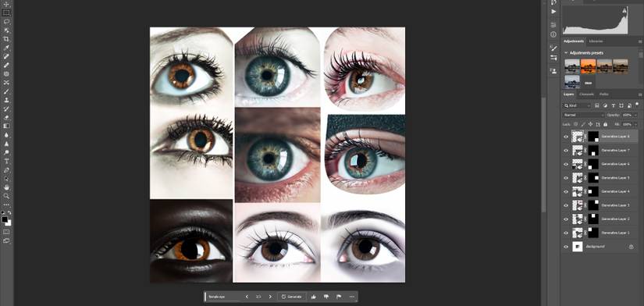Click More under adjustment presets
Screen dimensions: 644x306
(x=588, y=83)
